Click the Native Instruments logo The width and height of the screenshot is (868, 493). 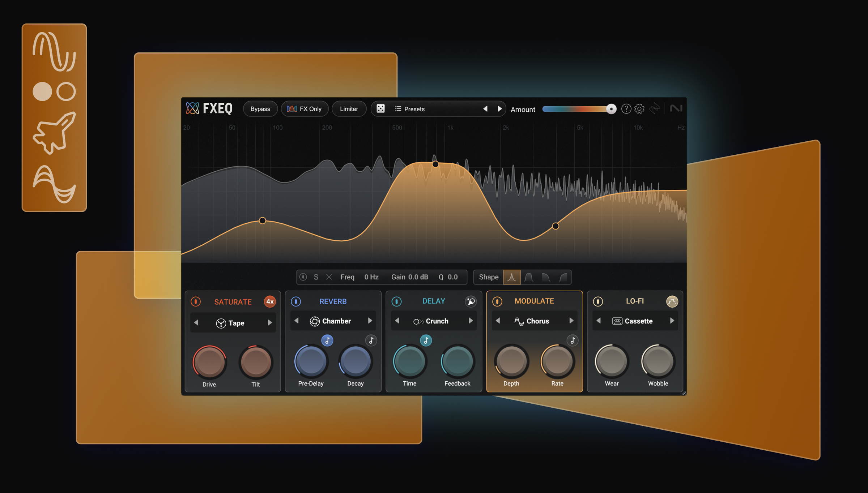676,108
